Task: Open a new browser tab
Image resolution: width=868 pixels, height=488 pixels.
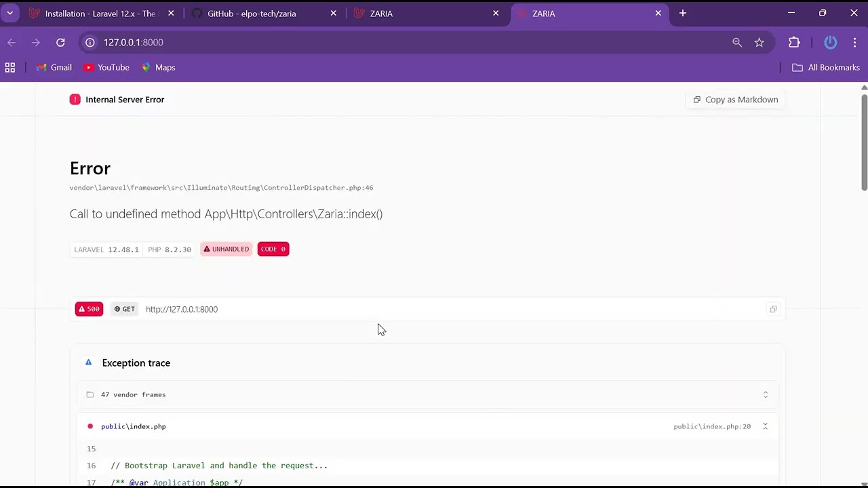Action: coord(683,13)
